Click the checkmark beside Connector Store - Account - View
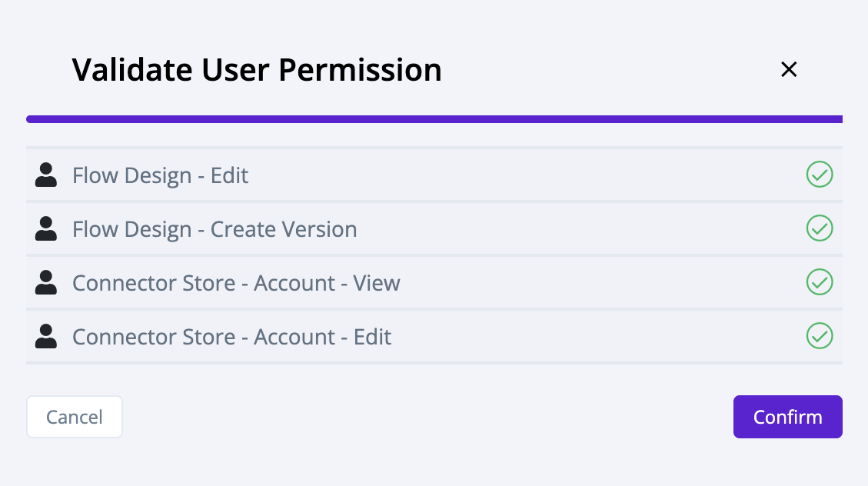The height and width of the screenshot is (486, 868). (820, 282)
